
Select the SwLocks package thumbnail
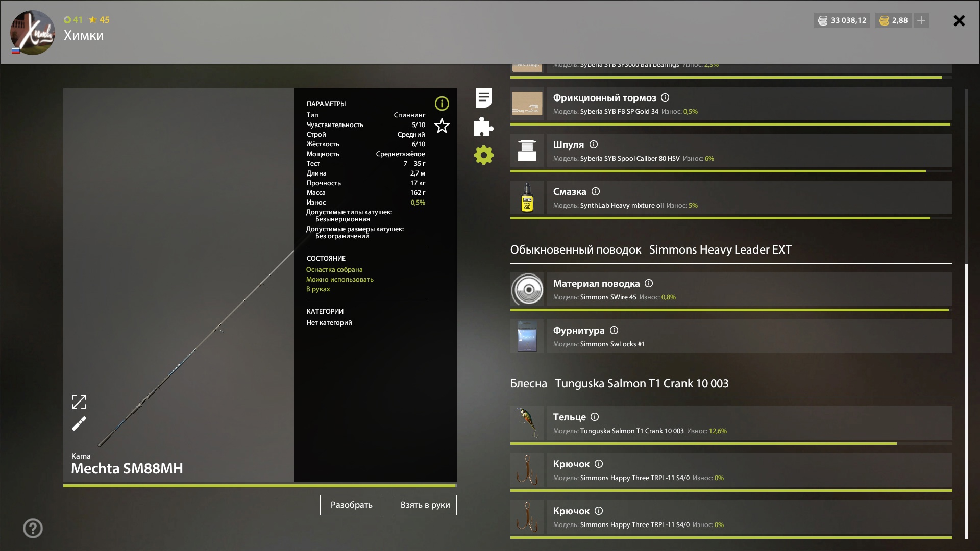[527, 336]
